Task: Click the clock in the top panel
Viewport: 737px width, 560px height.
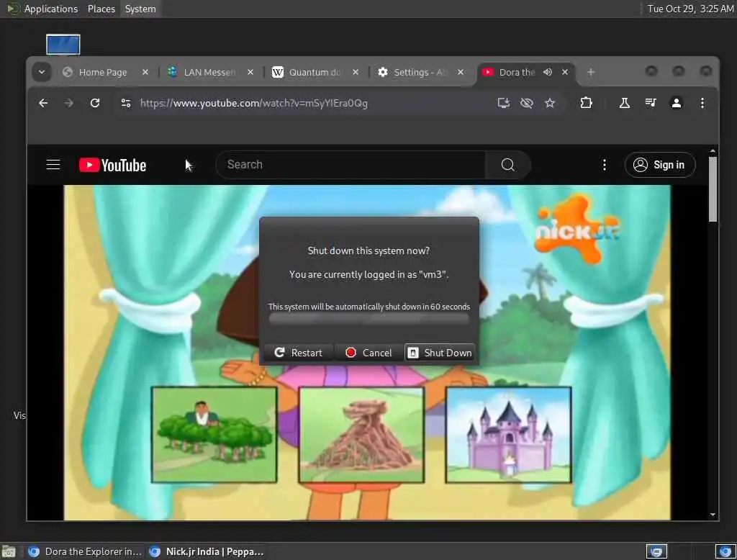Action: [690, 9]
